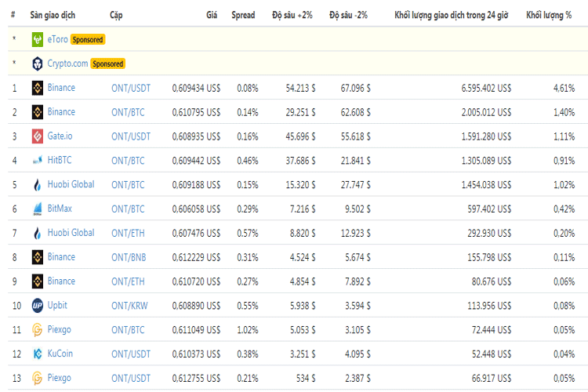Open the ONT/USDT pair on KuCoin
This screenshot has width=588, height=392.
tap(131, 354)
